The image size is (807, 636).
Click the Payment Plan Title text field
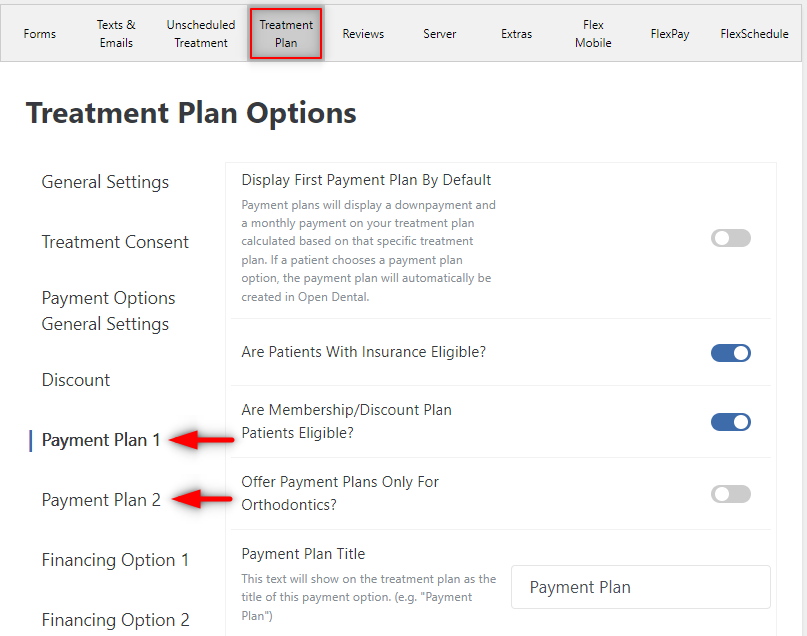coord(640,587)
